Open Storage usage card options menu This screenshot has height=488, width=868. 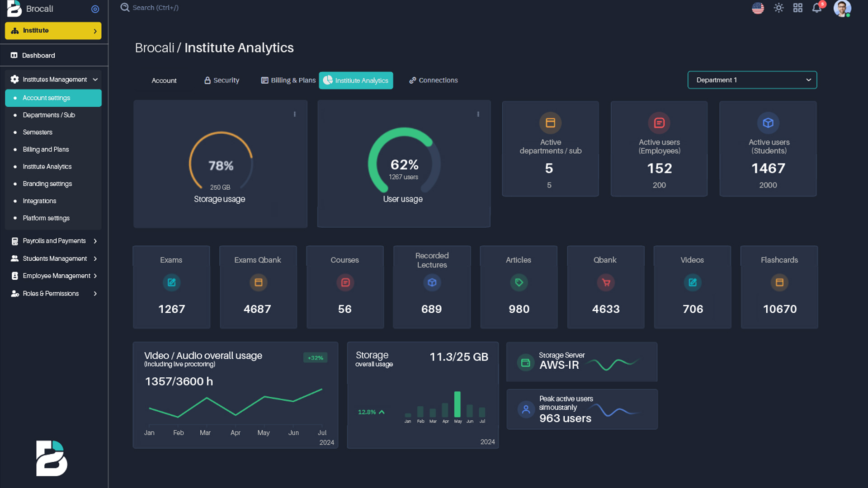tap(295, 114)
